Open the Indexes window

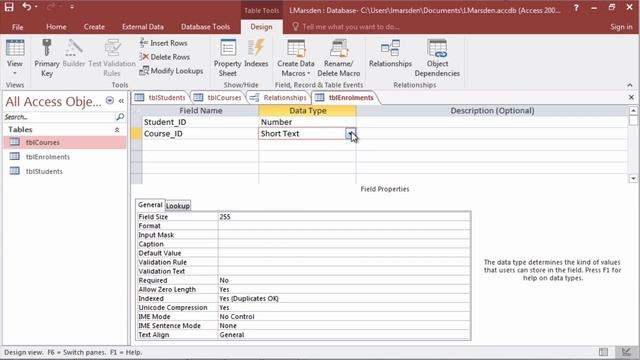(256, 53)
